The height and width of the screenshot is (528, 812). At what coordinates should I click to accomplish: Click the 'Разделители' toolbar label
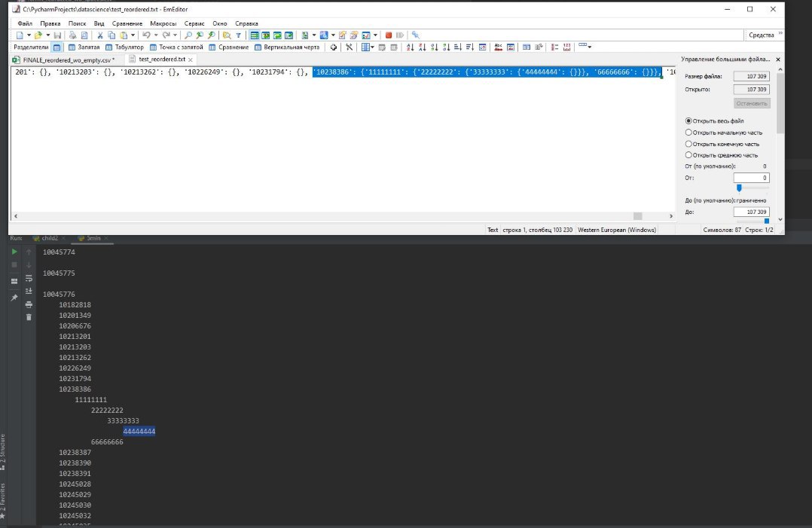click(31, 47)
